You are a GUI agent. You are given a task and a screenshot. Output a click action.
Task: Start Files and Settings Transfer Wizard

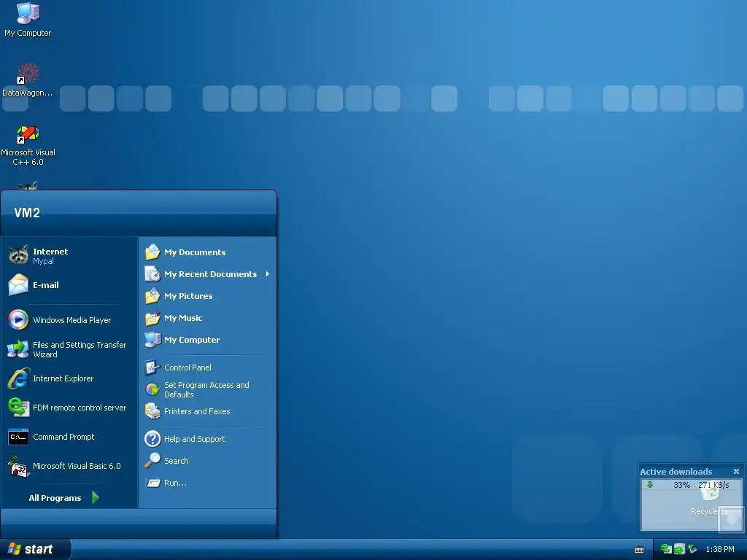[69, 349]
